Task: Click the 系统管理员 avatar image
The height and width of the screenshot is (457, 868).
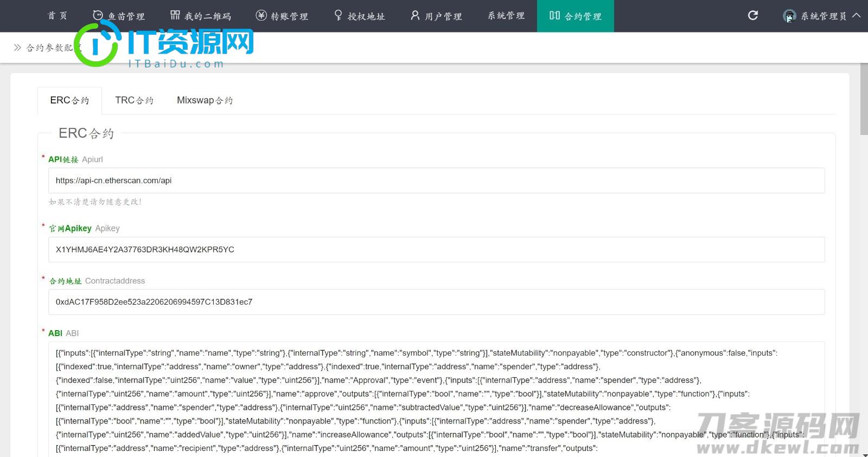Action: [789, 16]
